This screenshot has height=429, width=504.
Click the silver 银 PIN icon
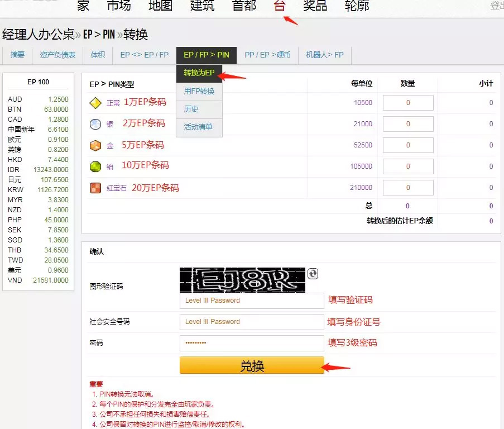pyautogui.click(x=95, y=124)
